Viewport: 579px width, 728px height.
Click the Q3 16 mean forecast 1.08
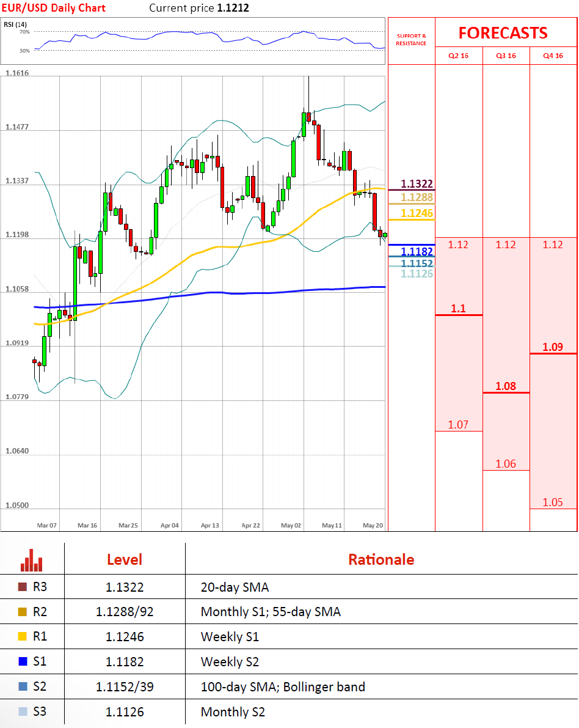coord(506,386)
